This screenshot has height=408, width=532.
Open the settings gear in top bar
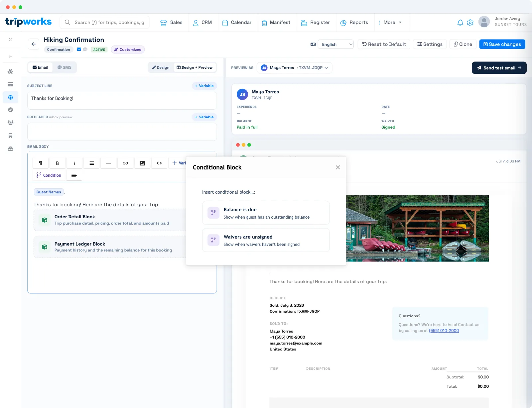[470, 23]
